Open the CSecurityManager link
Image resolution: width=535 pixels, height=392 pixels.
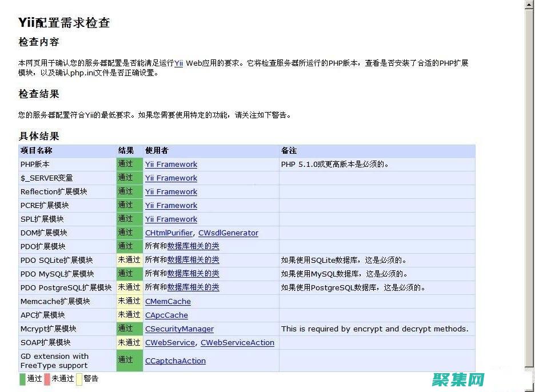(x=179, y=329)
